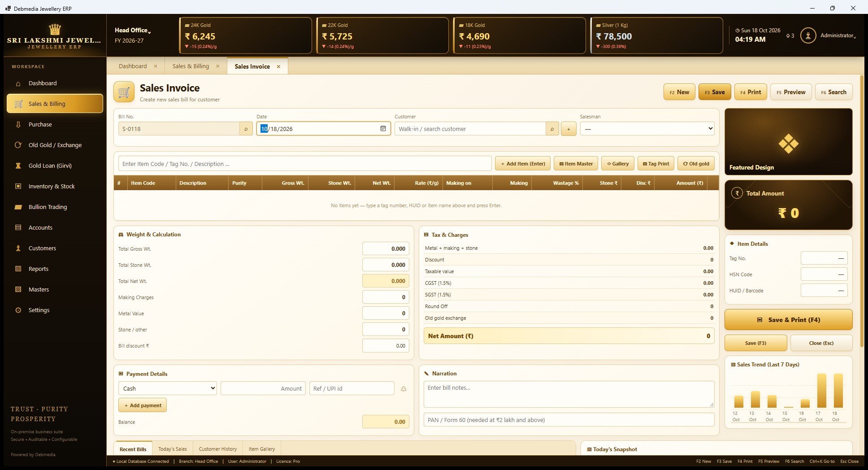Open the date picker calendar icon
Screen dimensions: 868x470
[x=383, y=129]
